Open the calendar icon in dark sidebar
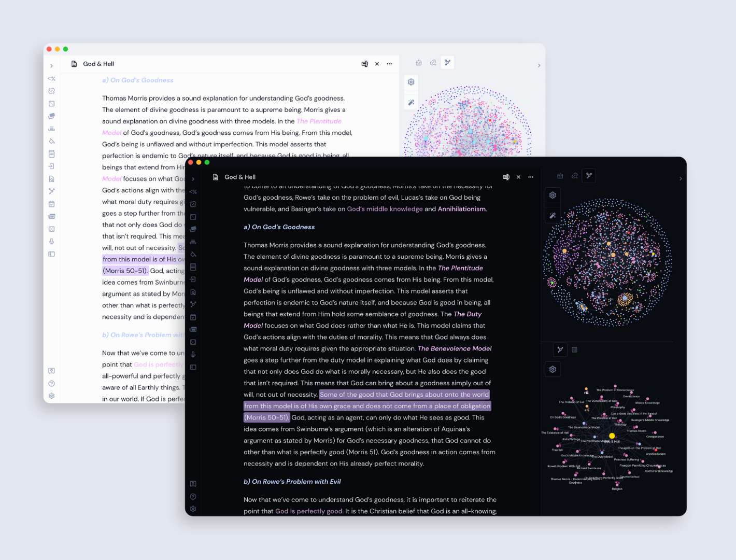 (193, 317)
